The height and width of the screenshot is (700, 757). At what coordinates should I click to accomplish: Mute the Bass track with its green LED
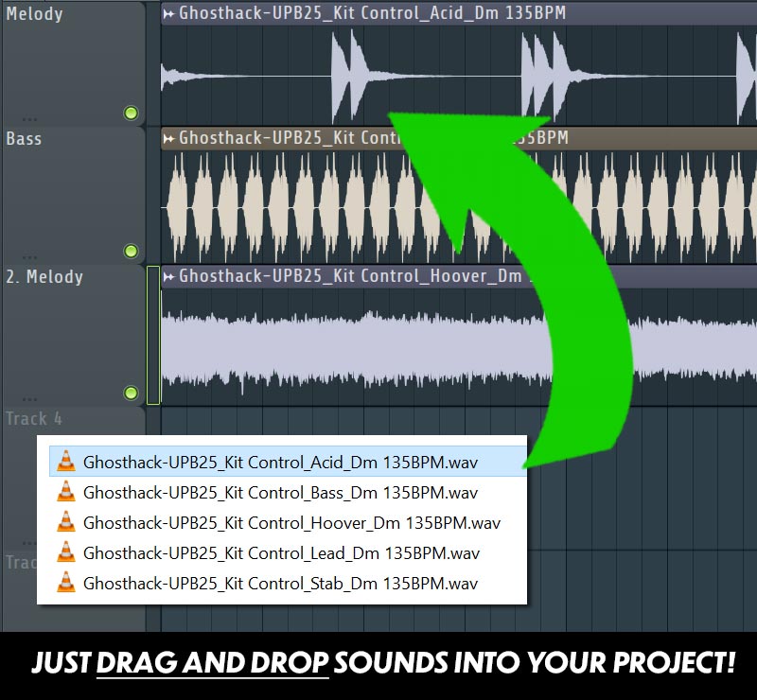(x=131, y=251)
